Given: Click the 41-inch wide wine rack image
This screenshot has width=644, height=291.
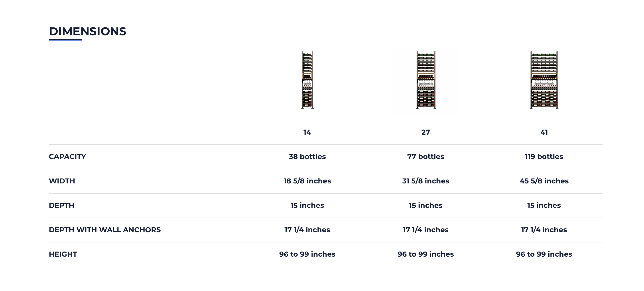Looking at the screenshot, I should [x=544, y=80].
